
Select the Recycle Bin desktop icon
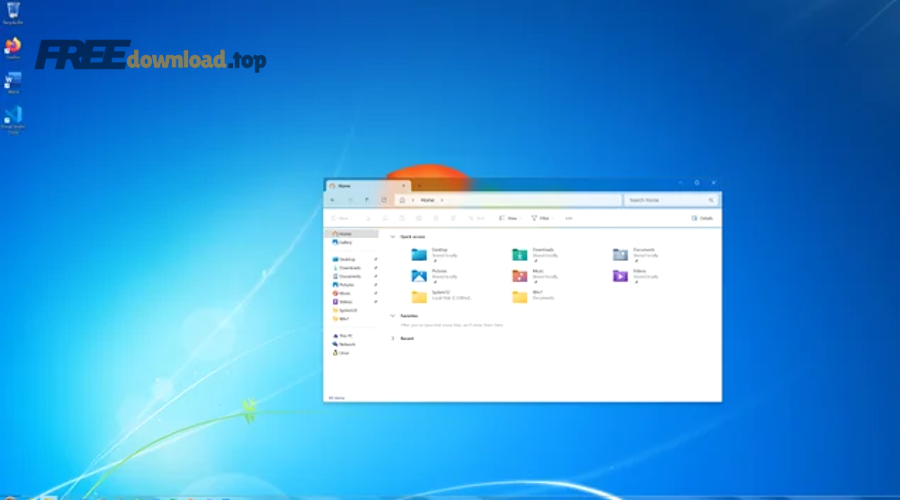(13, 13)
